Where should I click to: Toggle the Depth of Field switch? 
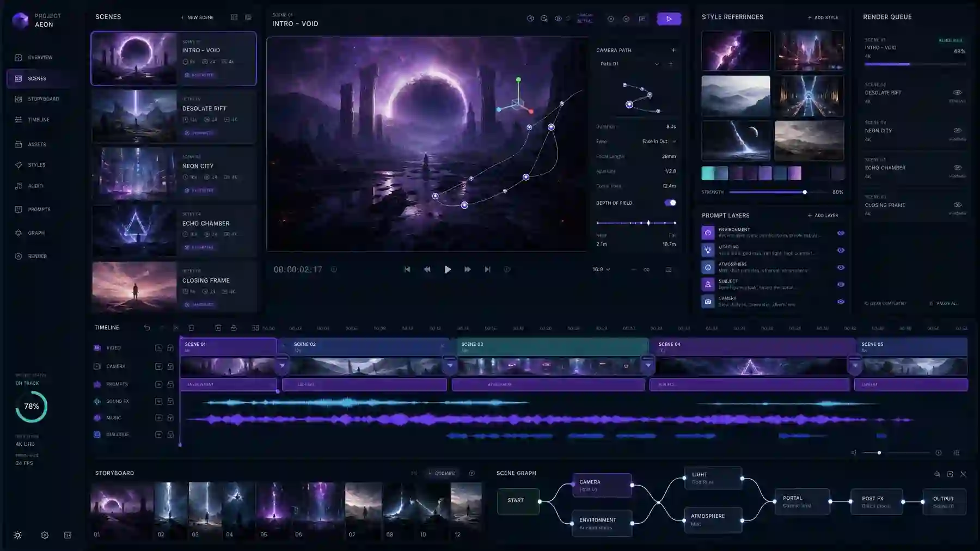[x=670, y=203]
